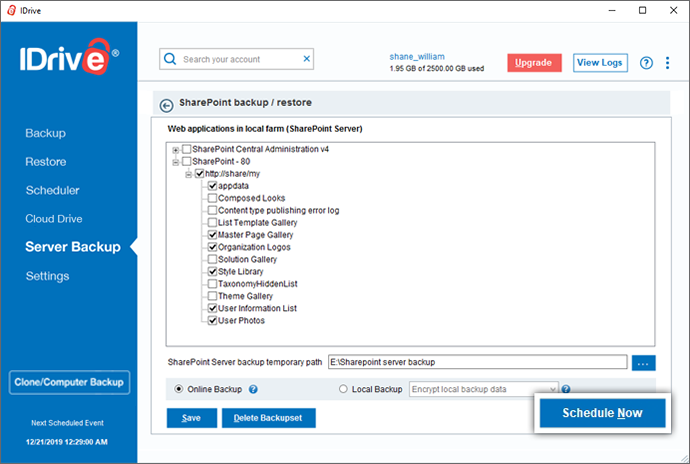Open the Backup section in sidebar

45,133
